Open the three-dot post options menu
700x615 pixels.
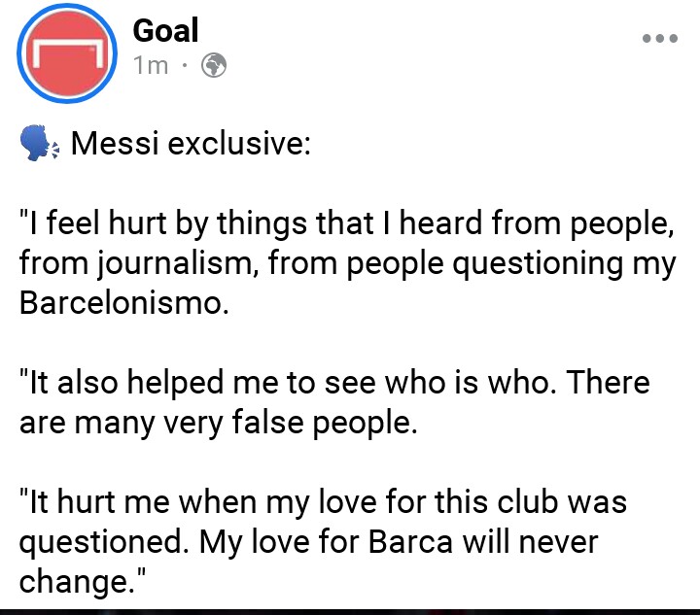pos(659,39)
